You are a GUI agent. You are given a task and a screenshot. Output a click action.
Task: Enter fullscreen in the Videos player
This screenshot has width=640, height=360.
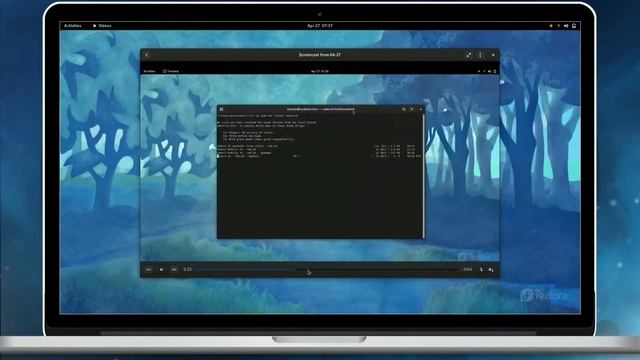[469, 55]
